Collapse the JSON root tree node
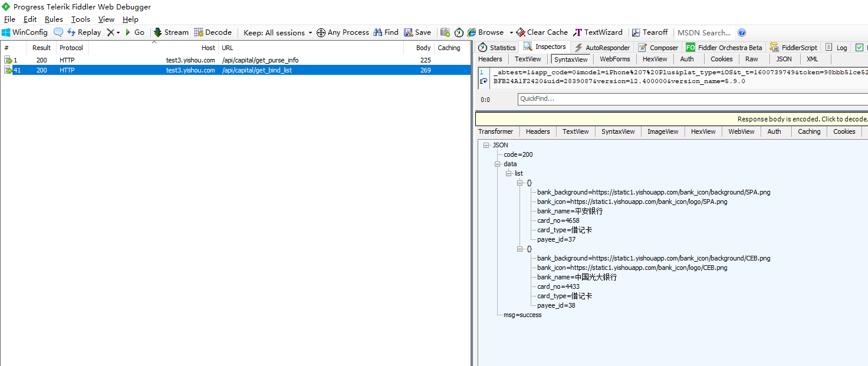This screenshot has height=366, width=868. [x=486, y=145]
